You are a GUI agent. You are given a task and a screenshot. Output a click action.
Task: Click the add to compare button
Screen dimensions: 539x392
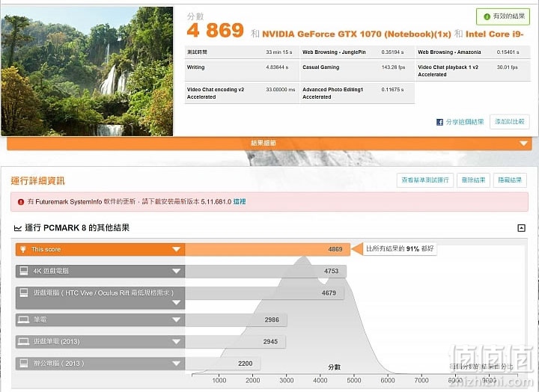pos(510,122)
